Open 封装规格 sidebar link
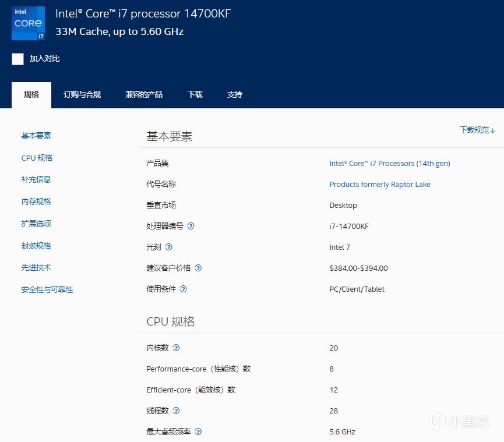 [x=36, y=246]
